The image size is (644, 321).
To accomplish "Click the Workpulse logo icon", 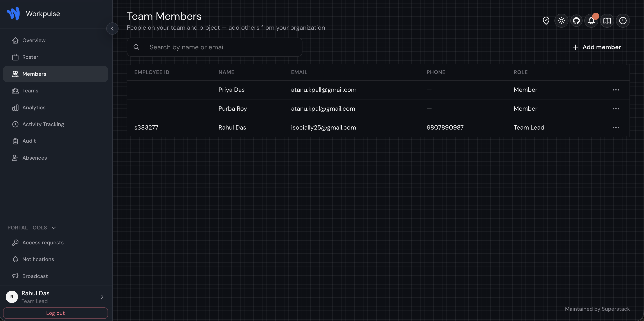I will coord(13,13).
